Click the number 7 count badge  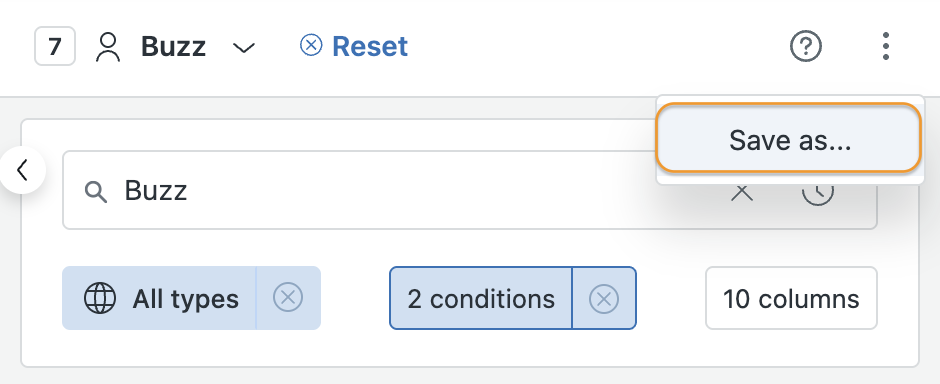click(x=55, y=46)
